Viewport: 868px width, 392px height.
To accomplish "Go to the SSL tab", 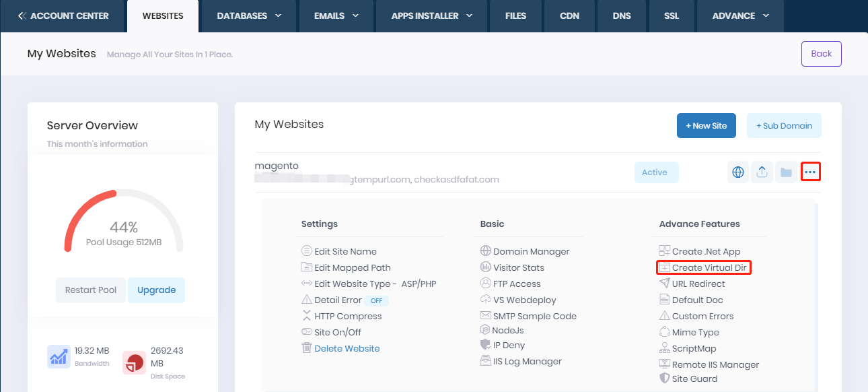I will tap(671, 15).
